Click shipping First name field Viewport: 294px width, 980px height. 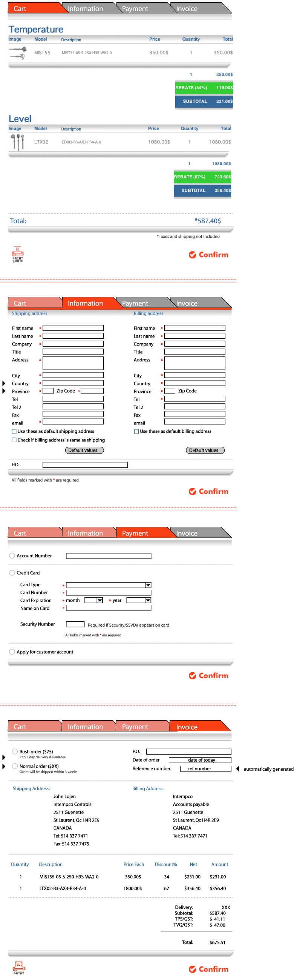pyautogui.click(x=73, y=328)
